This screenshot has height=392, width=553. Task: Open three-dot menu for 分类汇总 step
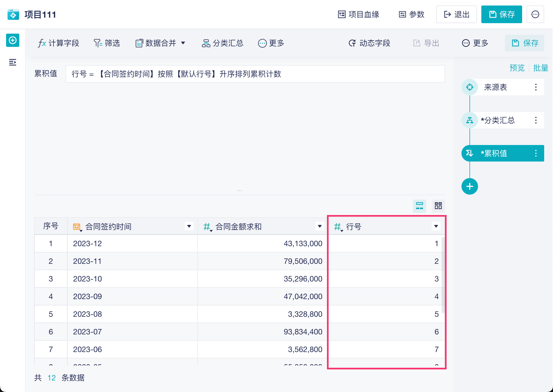click(x=536, y=120)
